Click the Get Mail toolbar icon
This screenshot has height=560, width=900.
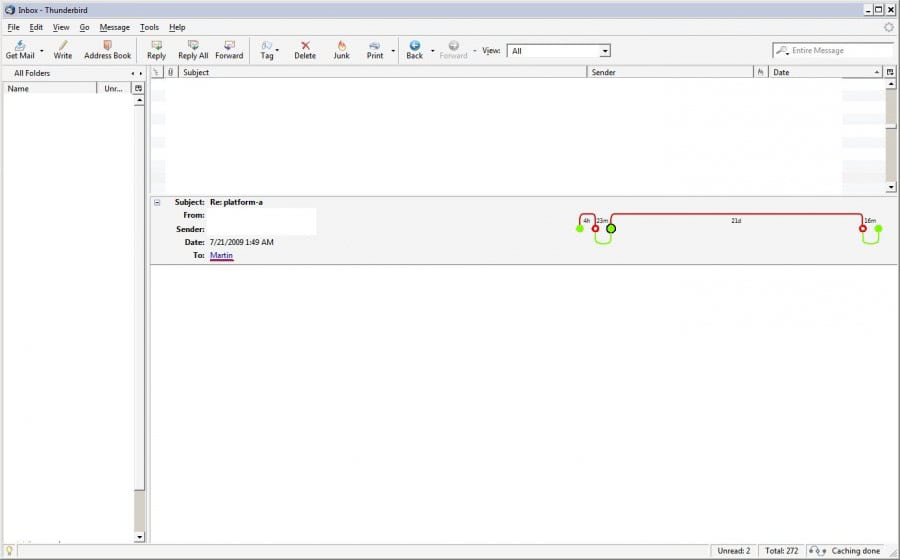click(x=19, y=46)
